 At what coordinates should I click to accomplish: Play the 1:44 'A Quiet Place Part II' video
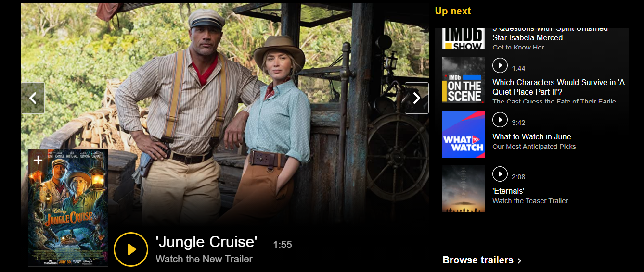[x=500, y=65]
